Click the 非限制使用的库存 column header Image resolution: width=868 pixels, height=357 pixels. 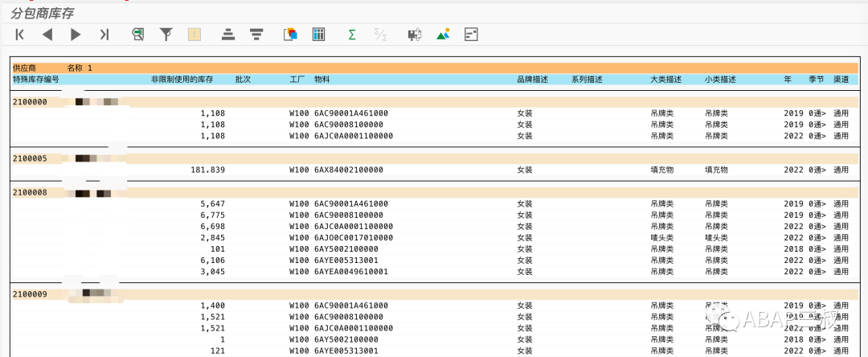point(182,80)
